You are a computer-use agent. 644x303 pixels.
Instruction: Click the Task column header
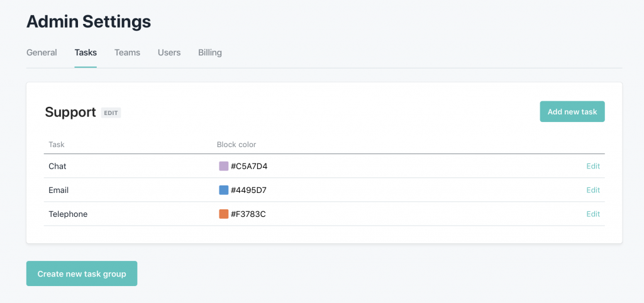coord(57,145)
